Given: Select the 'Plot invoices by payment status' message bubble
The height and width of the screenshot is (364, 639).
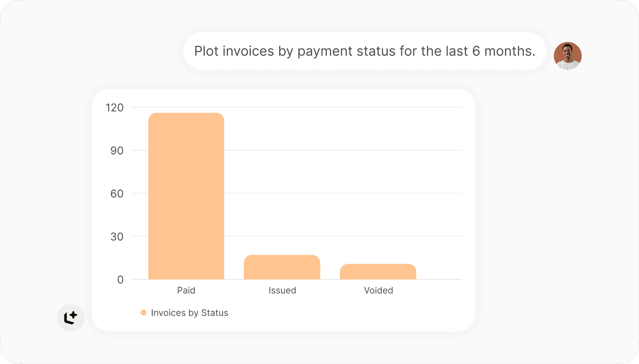Looking at the screenshot, I should 364,51.
